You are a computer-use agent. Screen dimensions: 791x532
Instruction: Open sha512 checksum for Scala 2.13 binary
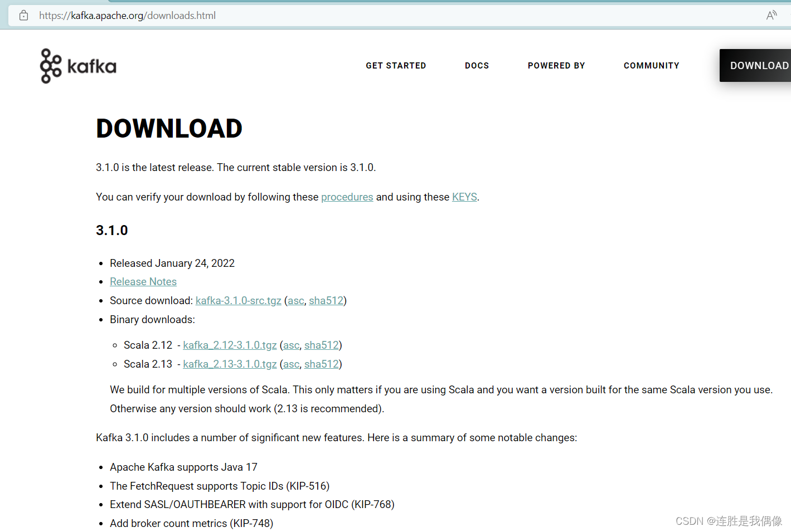pyautogui.click(x=322, y=364)
